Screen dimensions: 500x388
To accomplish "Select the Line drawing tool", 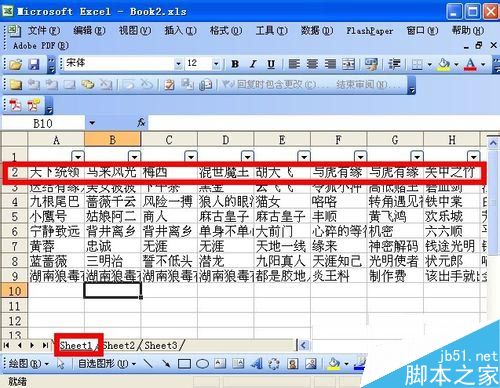I will coord(148,363).
